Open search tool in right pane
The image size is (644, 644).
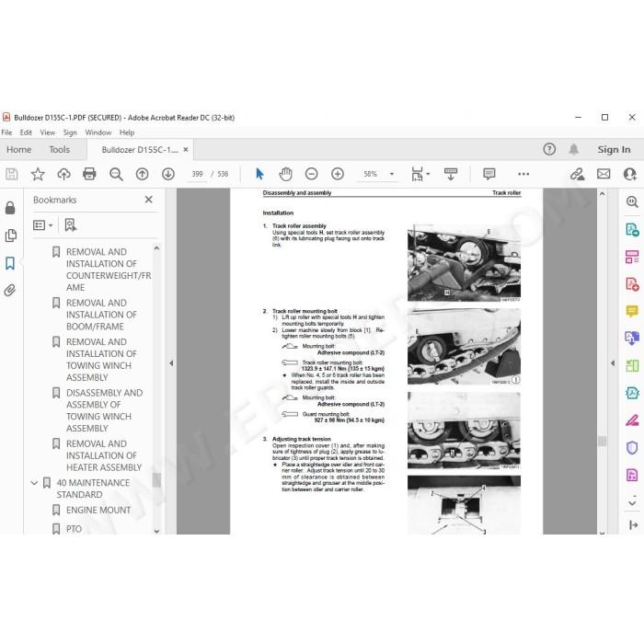[632, 201]
